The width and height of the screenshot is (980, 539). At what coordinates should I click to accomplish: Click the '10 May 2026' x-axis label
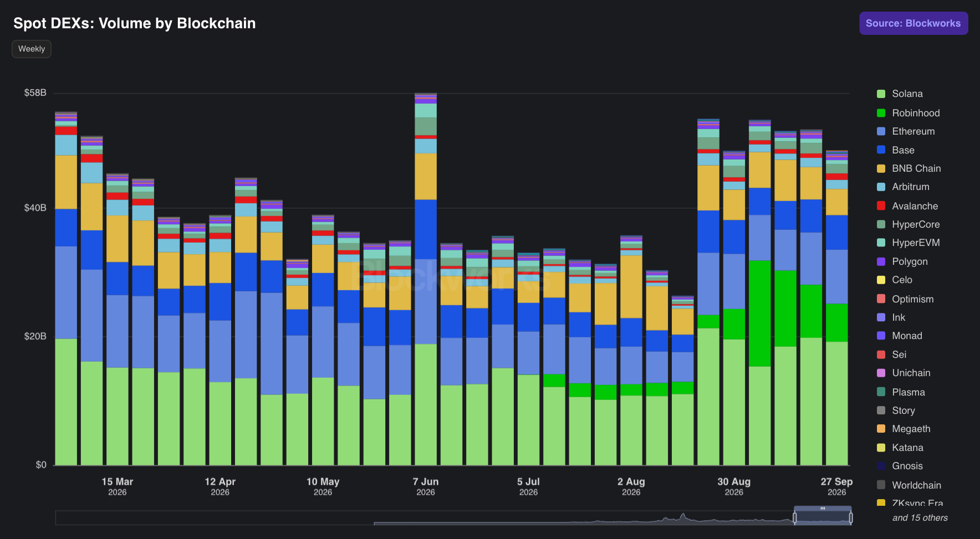click(323, 486)
